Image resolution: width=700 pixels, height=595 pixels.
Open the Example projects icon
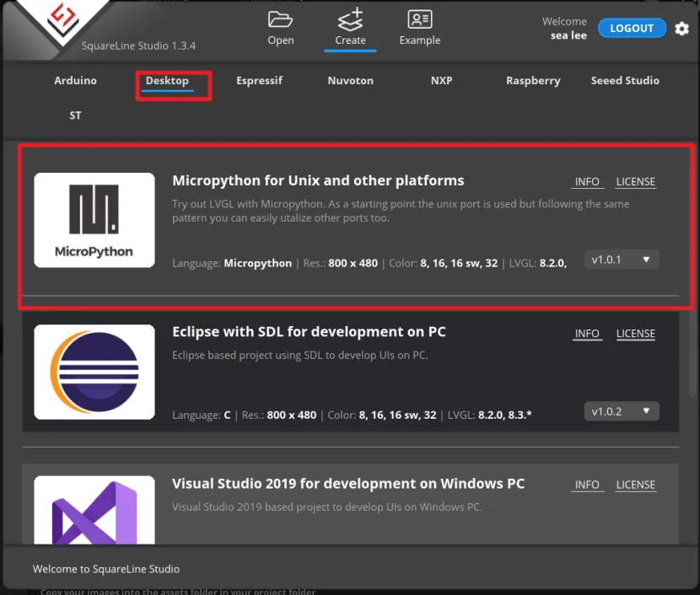[x=419, y=20]
